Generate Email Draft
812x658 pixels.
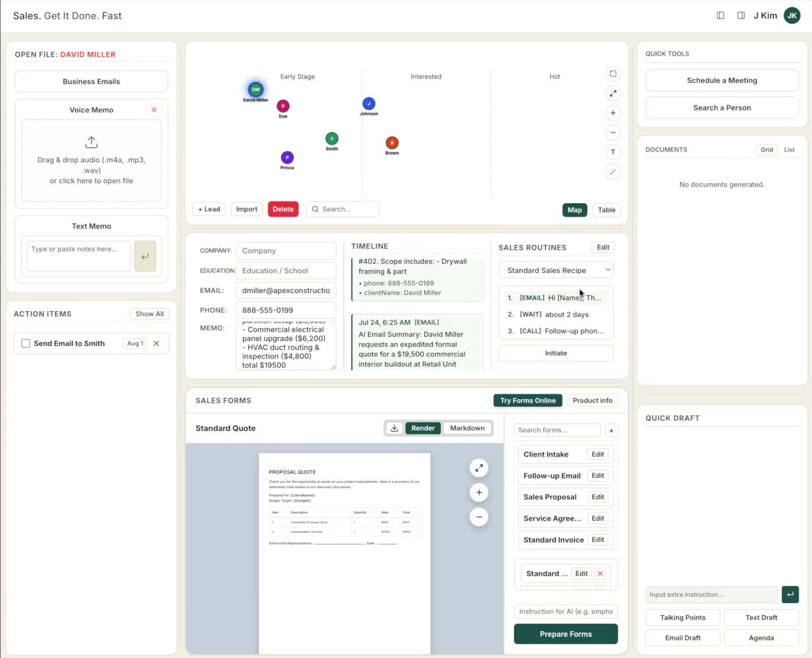(x=683, y=638)
